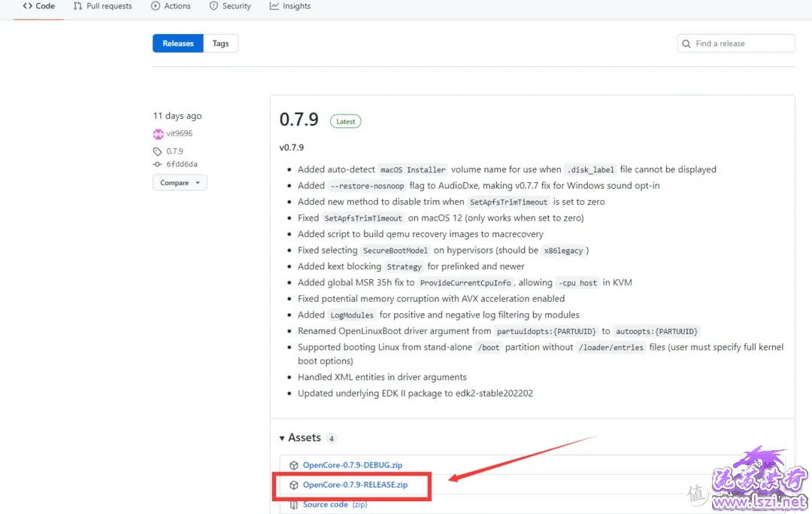Image resolution: width=812 pixels, height=514 pixels.
Task: Open commit 6fdd6da
Action: click(182, 164)
